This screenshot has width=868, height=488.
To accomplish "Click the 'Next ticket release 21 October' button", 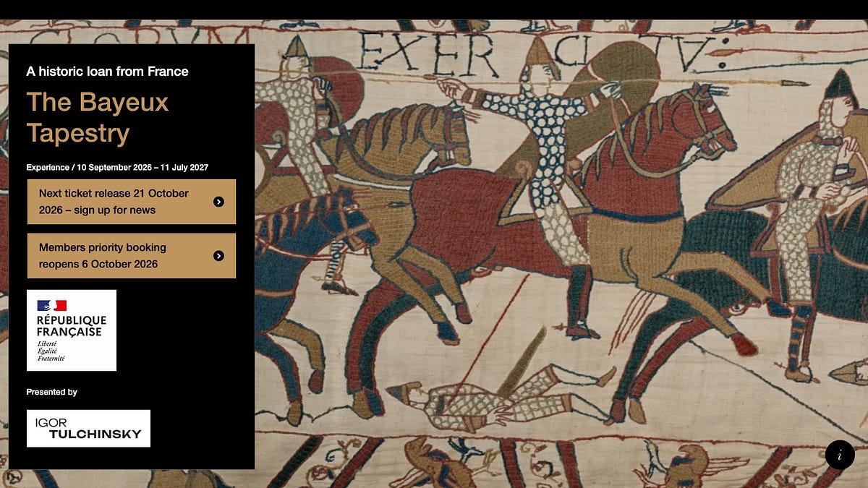I will click(x=132, y=202).
